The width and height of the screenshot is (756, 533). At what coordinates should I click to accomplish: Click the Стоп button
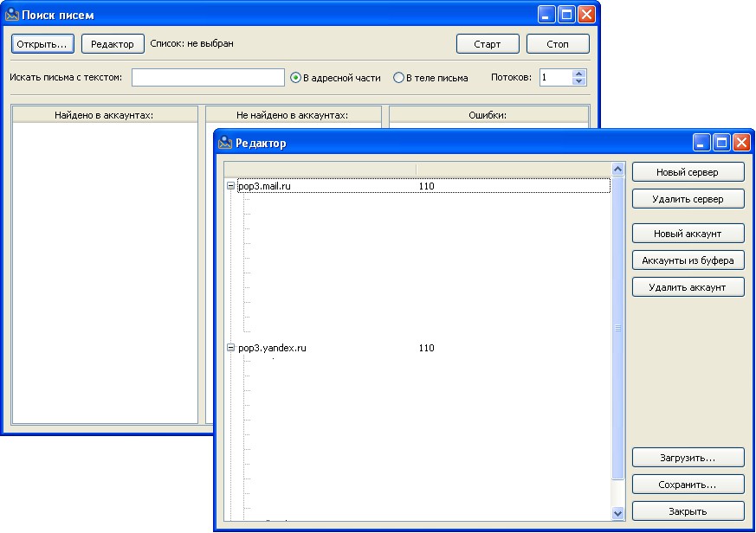(558, 44)
